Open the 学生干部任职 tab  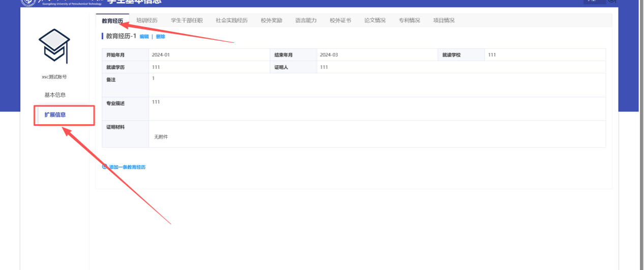[x=187, y=21]
